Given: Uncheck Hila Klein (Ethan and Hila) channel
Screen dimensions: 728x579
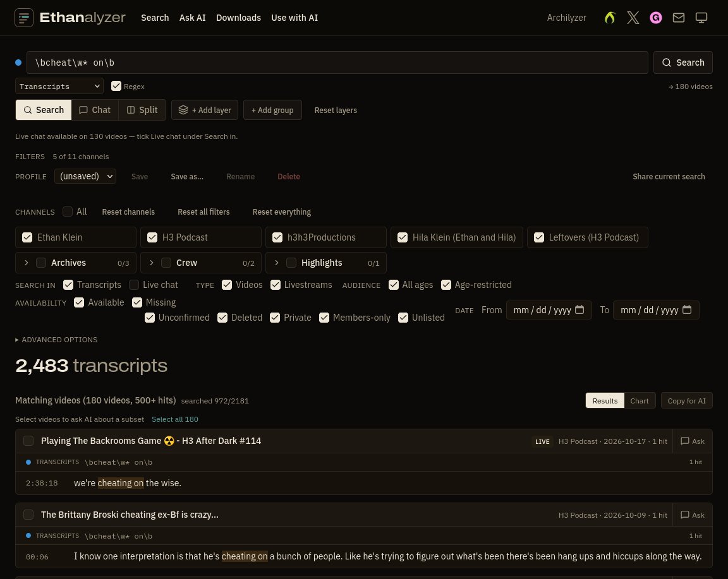Looking at the screenshot, I should (x=403, y=237).
